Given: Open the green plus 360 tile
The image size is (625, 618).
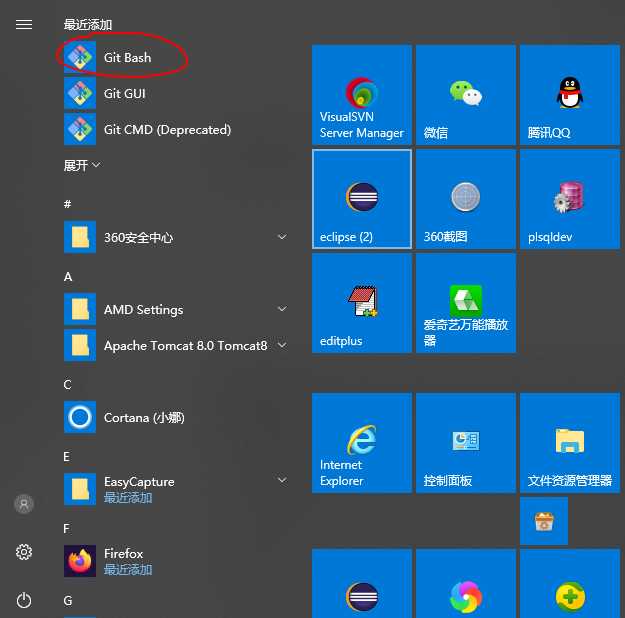Looking at the screenshot, I should (x=570, y=583).
